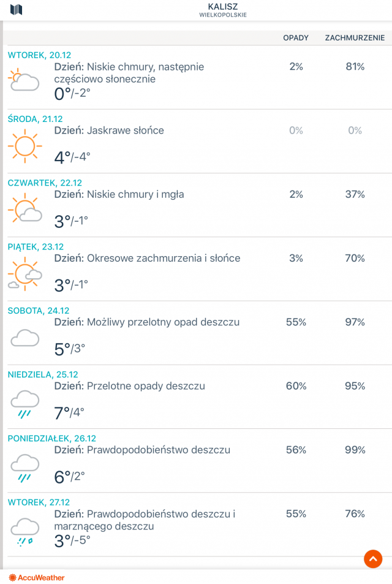Open the ŚRODA, 21.12 day heading

pyautogui.click(x=36, y=119)
